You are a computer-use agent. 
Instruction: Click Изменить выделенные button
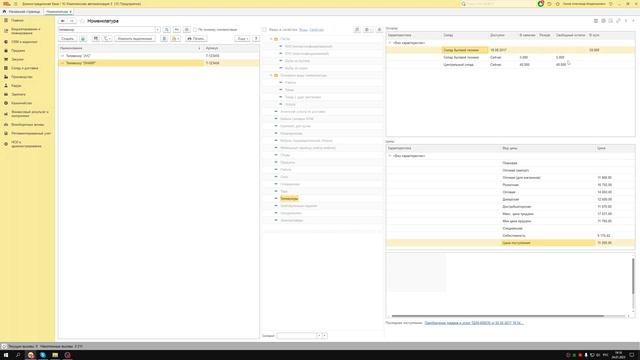pos(135,39)
